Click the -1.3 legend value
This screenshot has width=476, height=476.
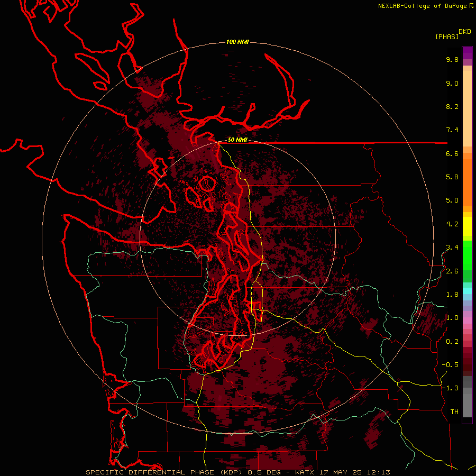tap(450, 388)
